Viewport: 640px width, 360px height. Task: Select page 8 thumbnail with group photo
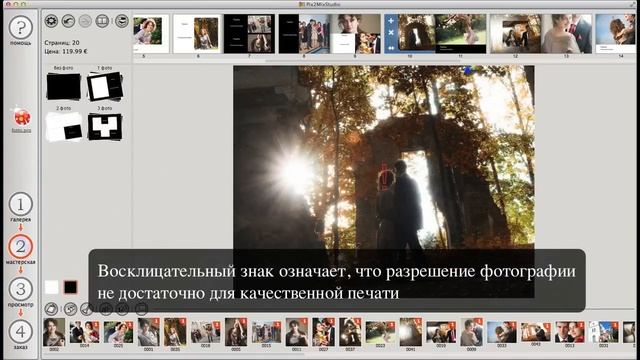304,33
